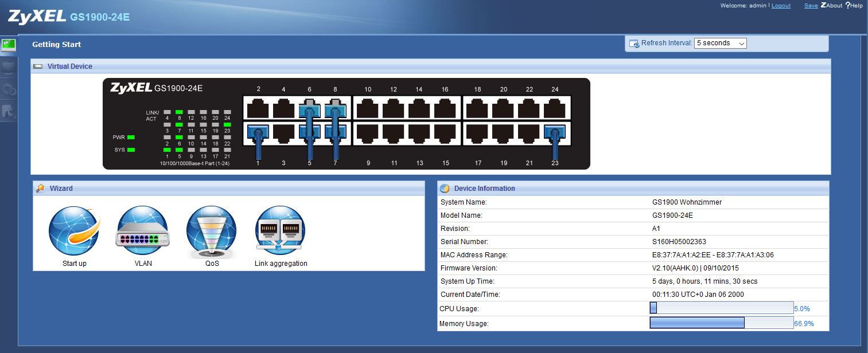The image size is (868, 353).
Task: Click empty port 16 on virtual device
Action: tap(445, 108)
